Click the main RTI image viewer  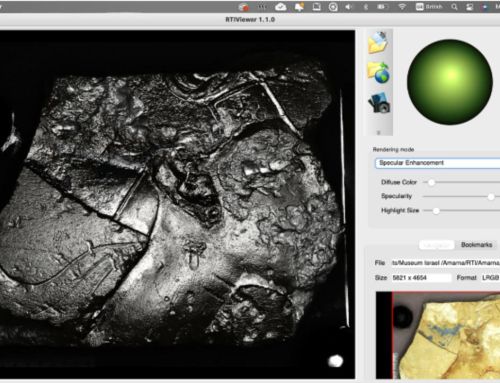[x=177, y=204]
